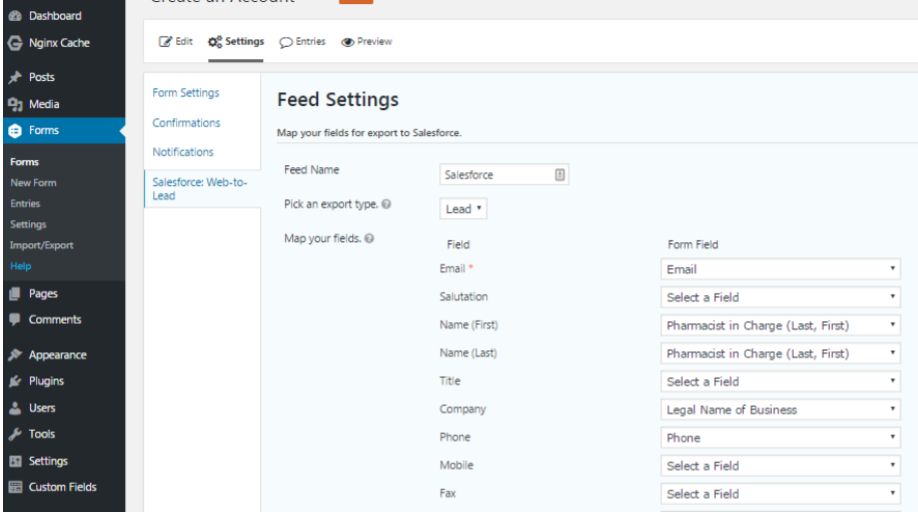Click the help icon beside export type
Screen dimensions: 918x515
tap(386, 204)
